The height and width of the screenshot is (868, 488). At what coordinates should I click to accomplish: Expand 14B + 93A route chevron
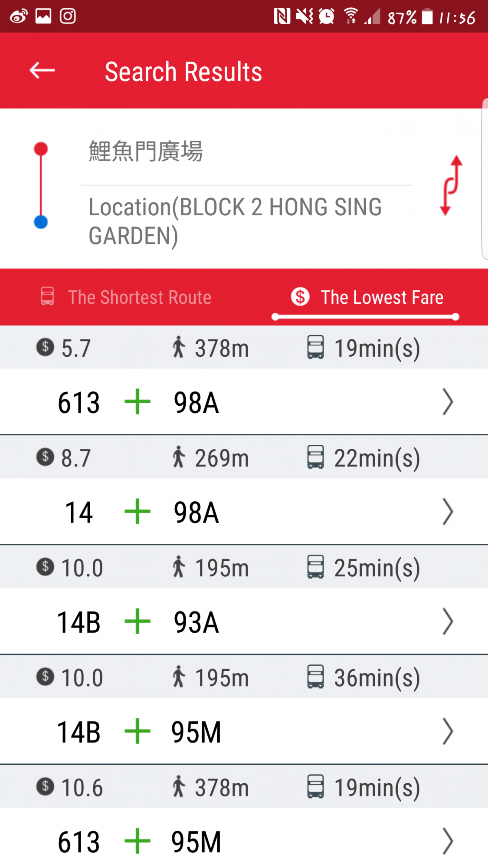(x=447, y=621)
